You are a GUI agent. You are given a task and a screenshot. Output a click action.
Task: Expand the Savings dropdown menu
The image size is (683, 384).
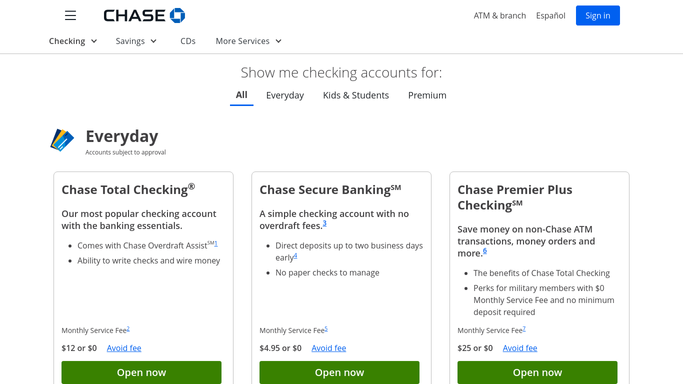pyautogui.click(x=136, y=41)
